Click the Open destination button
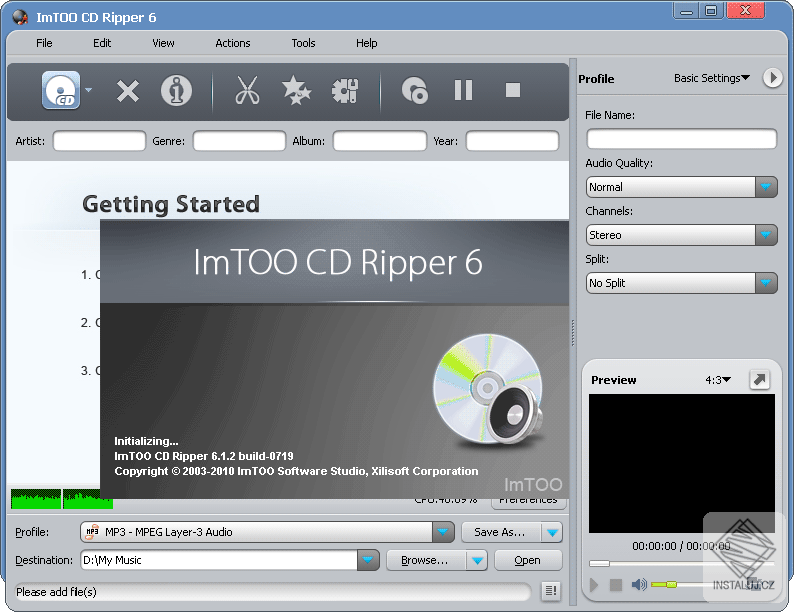This screenshot has height=612, width=794. pos(528,560)
